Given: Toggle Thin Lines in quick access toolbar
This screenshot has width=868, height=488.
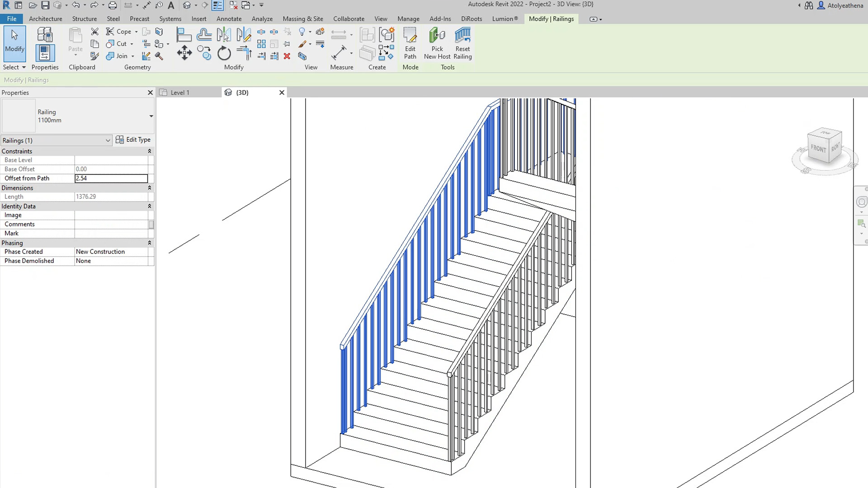Looking at the screenshot, I should click(217, 5).
